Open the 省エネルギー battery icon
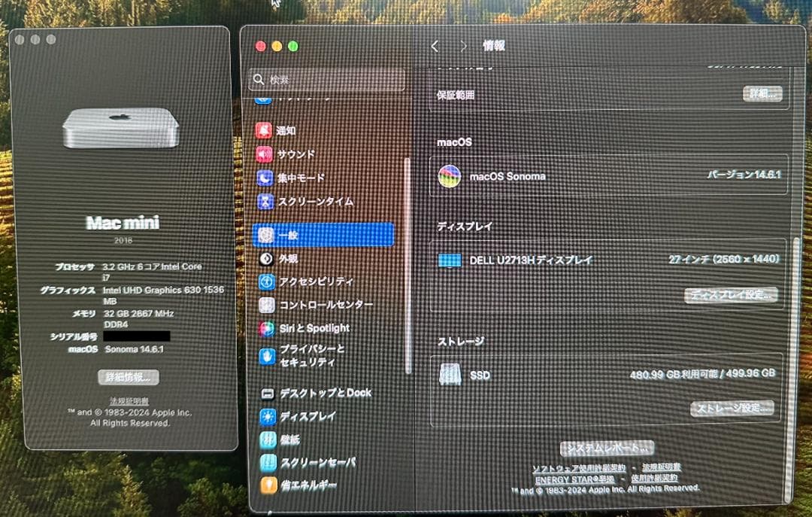 (x=268, y=485)
